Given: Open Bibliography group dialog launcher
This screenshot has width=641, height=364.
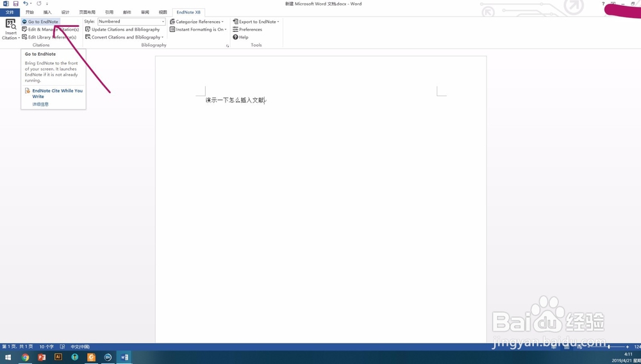Looking at the screenshot, I should coord(228,45).
